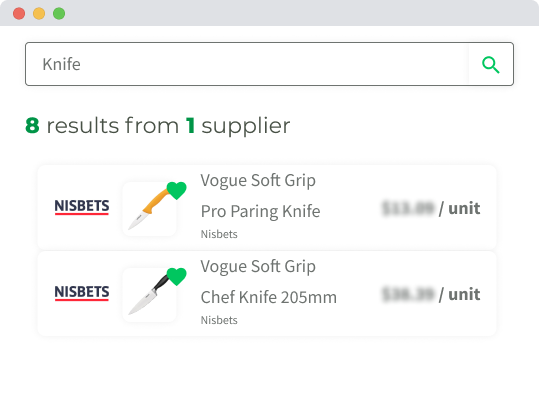
Task: Click the red close window button
Action: [x=19, y=14]
